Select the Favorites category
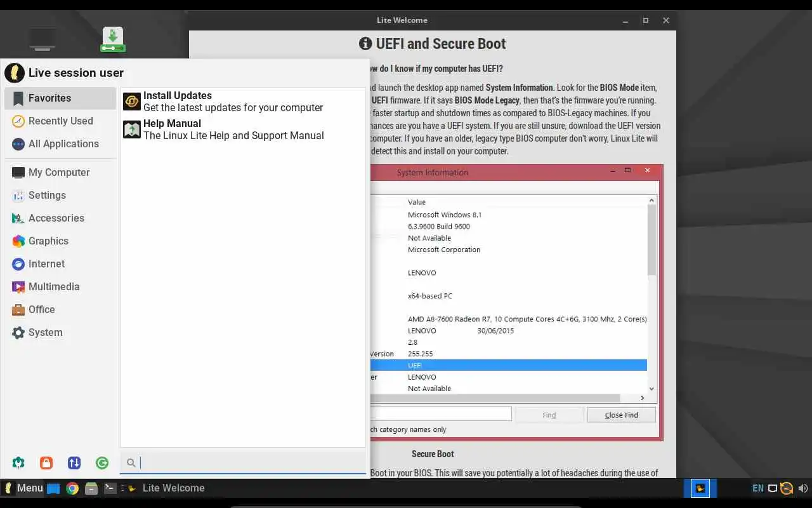Viewport: 812px width, 508px height. click(60, 98)
